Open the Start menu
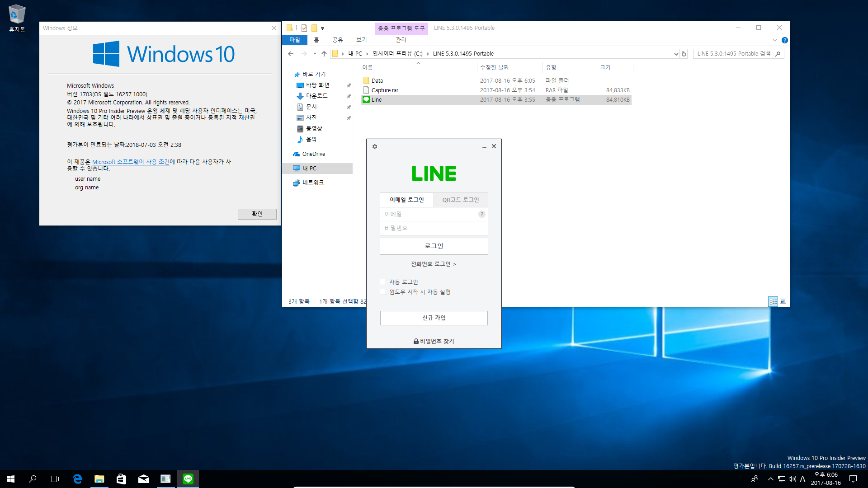Image resolution: width=868 pixels, height=488 pixels. tap(11, 479)
